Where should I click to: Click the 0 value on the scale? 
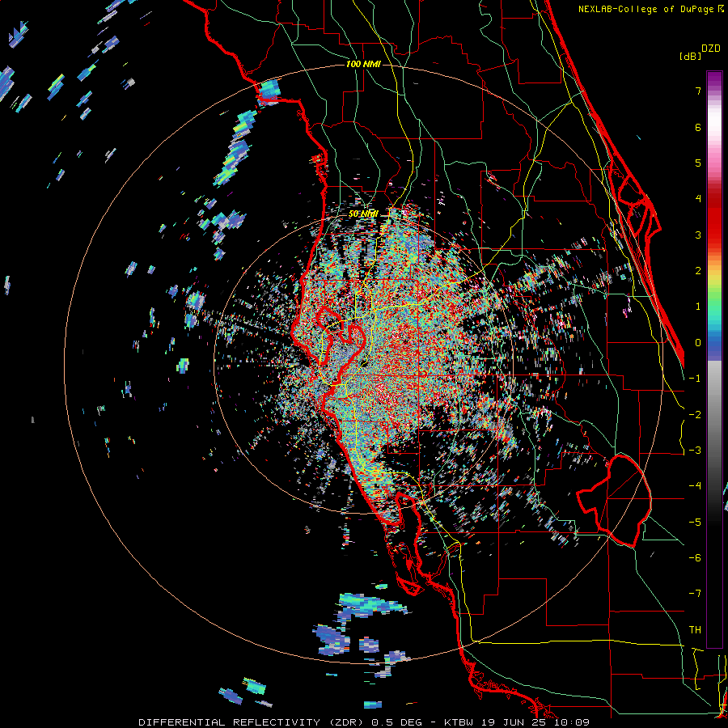click(698, 343)
